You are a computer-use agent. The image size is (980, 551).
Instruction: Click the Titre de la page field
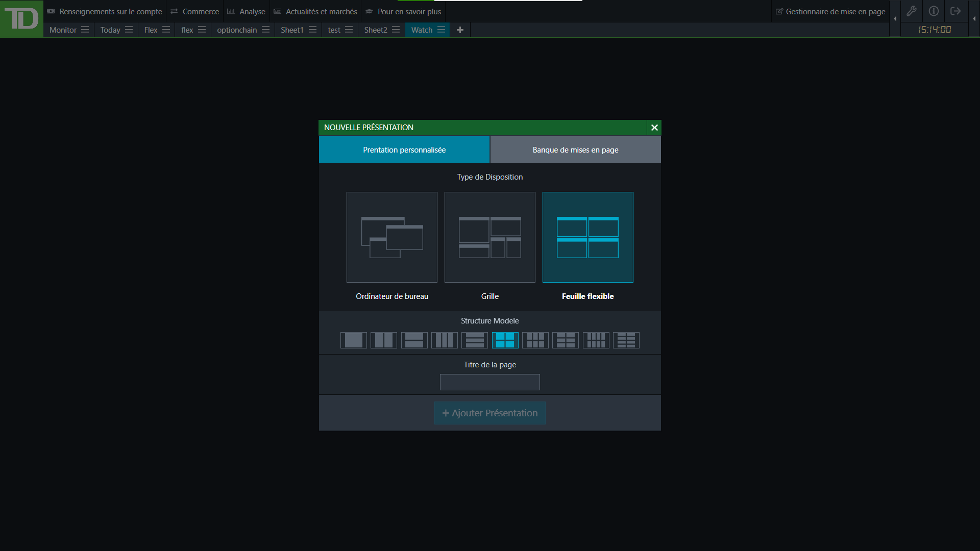(490, 382)
